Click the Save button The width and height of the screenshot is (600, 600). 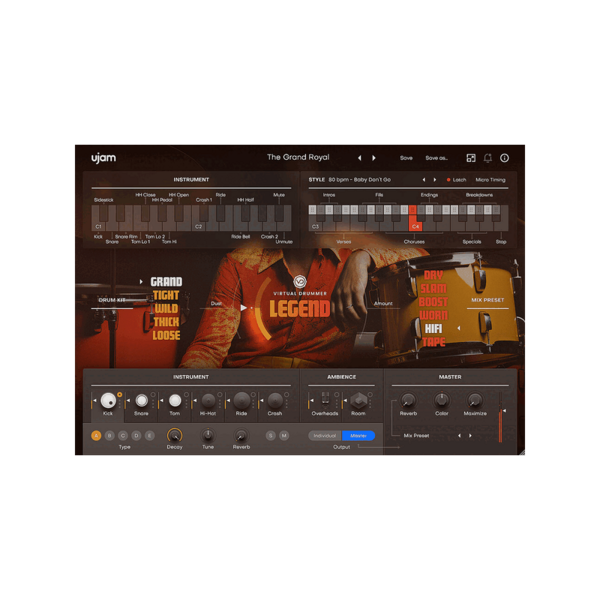[406, 158]
